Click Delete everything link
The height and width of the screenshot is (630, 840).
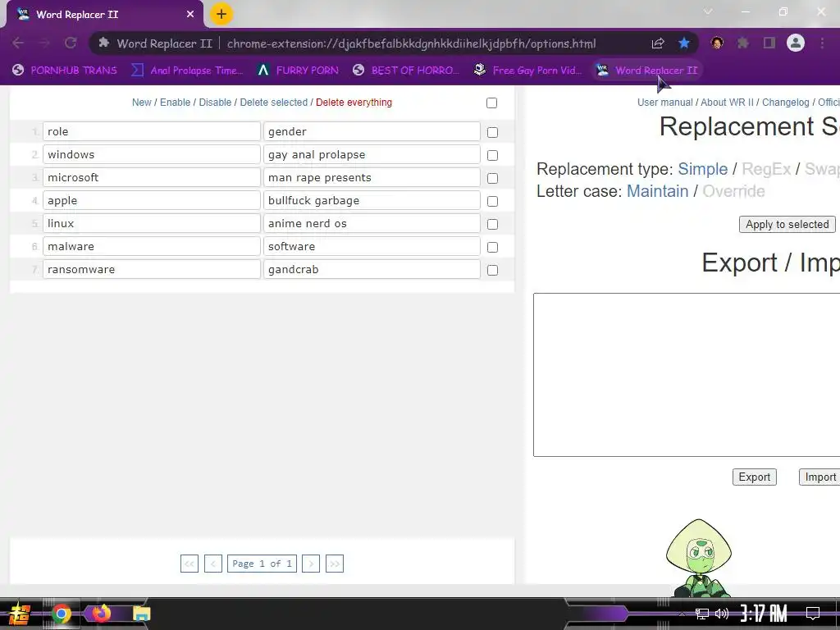[354, 103]
